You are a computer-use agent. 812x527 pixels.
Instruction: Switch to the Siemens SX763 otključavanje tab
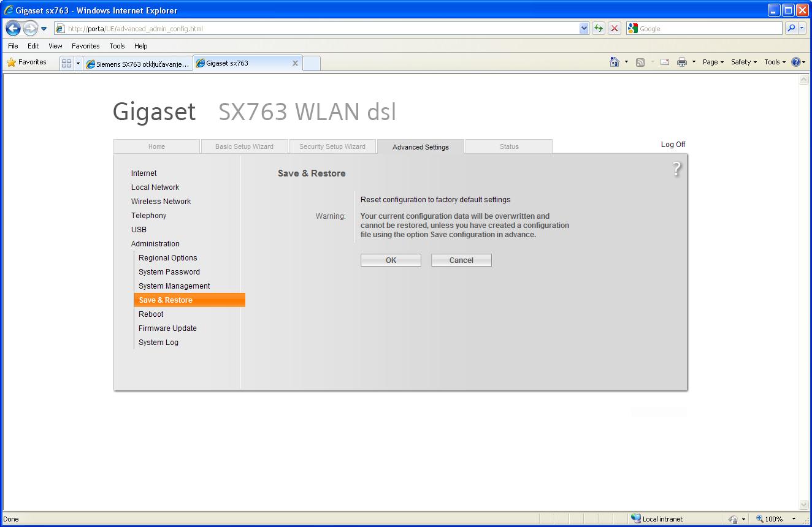(x=138, y=64)
